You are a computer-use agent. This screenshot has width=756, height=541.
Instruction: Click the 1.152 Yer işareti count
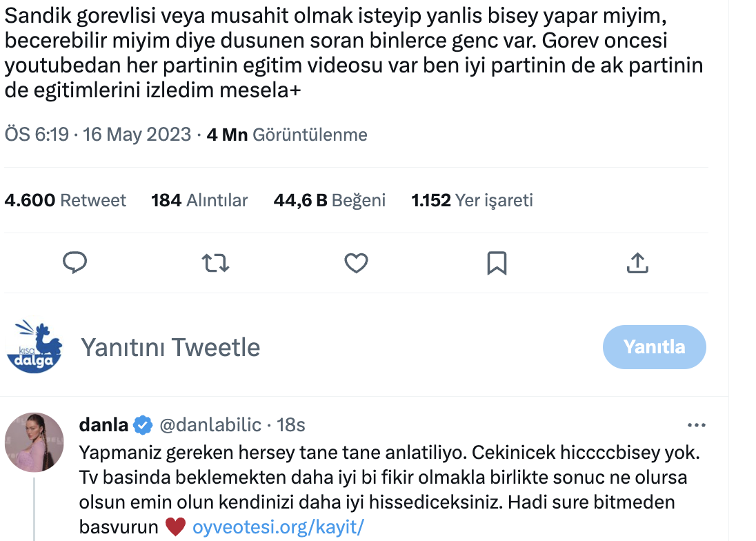click(x=472, y=201)
